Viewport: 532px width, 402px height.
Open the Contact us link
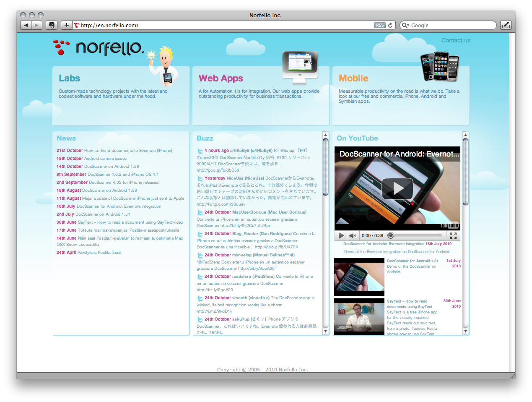pos(456,40)
